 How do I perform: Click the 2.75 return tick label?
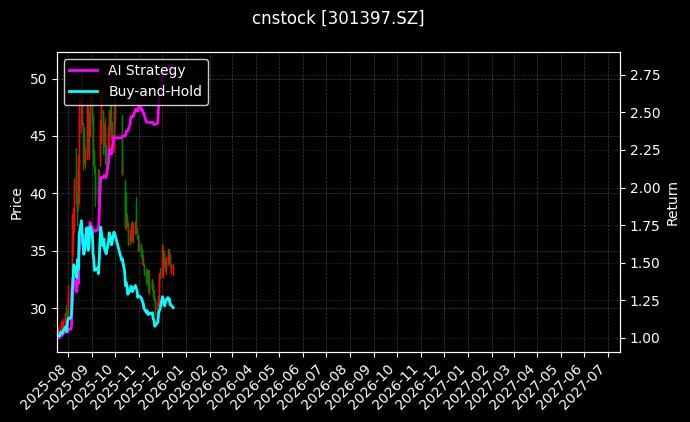tap(644, 75)
